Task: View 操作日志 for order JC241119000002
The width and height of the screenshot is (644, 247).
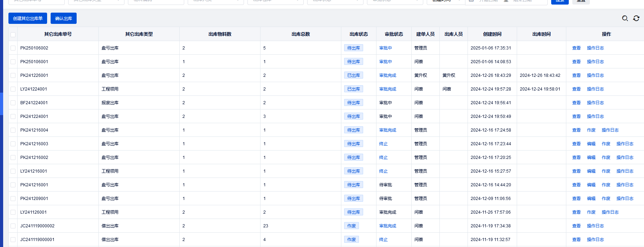Action: click(x=595, y=226)
